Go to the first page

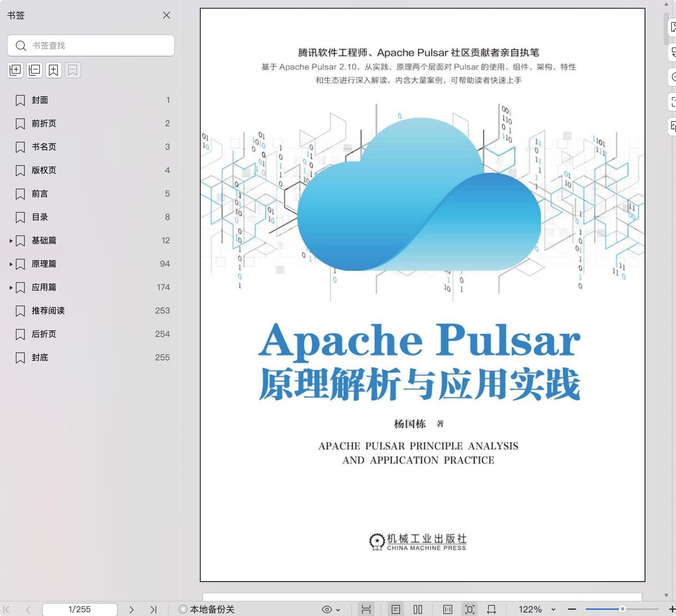click(x=7, y=609)
